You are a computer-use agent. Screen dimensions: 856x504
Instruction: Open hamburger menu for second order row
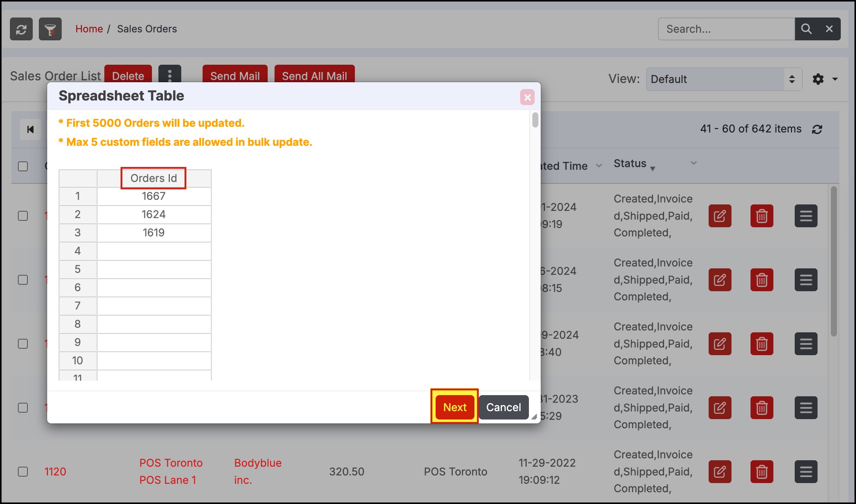pos(806,280)
